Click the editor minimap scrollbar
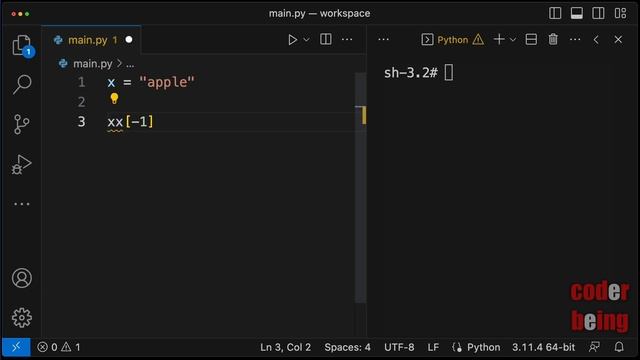The image size is (640, 360). click(360, 187)
